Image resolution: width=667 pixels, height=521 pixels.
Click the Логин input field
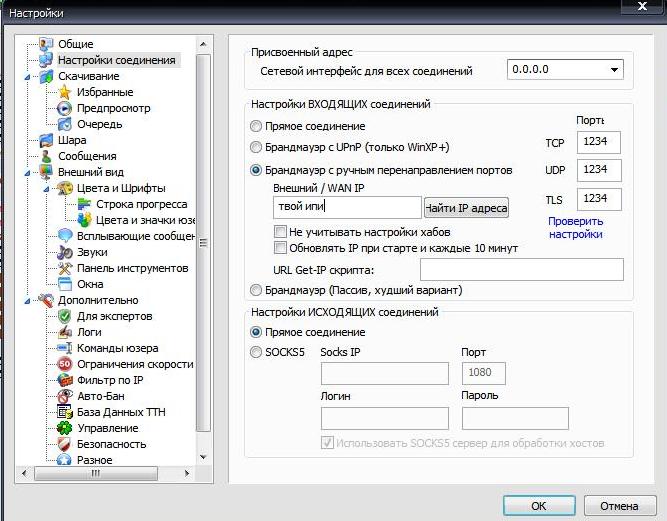385,418
